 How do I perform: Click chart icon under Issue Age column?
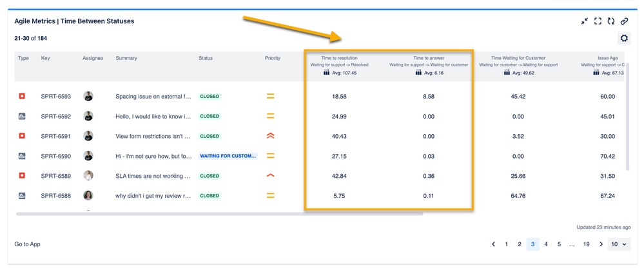596,73
